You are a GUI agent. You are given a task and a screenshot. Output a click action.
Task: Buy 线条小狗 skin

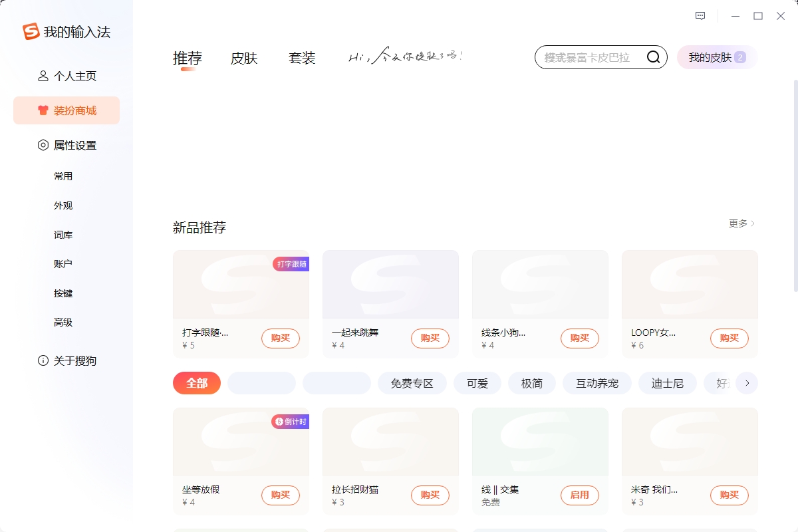tap(580, 338)
